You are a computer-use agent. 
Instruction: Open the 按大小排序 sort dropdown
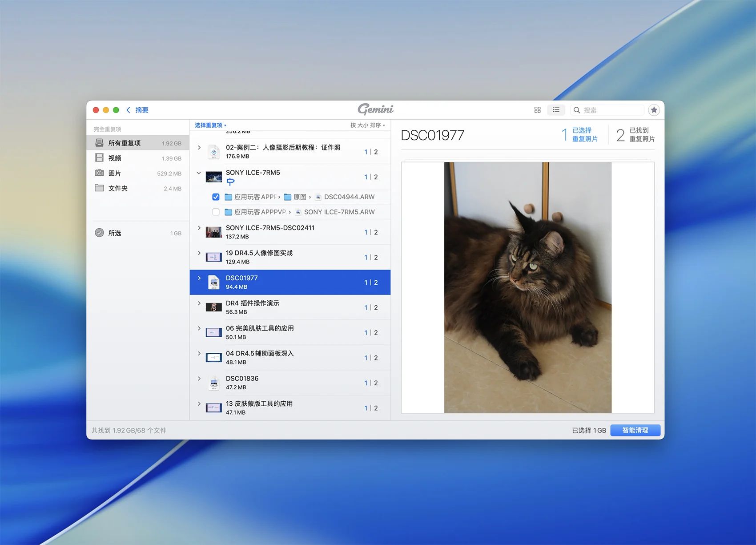coord(367,125)
